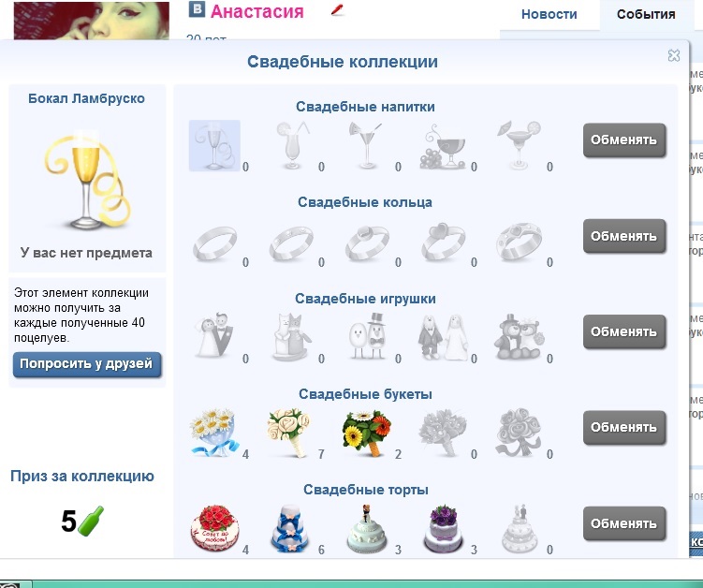This screenshot has width=703, height=588.
Task: Select the plain wedding band icon
Action: coord(214,243)
